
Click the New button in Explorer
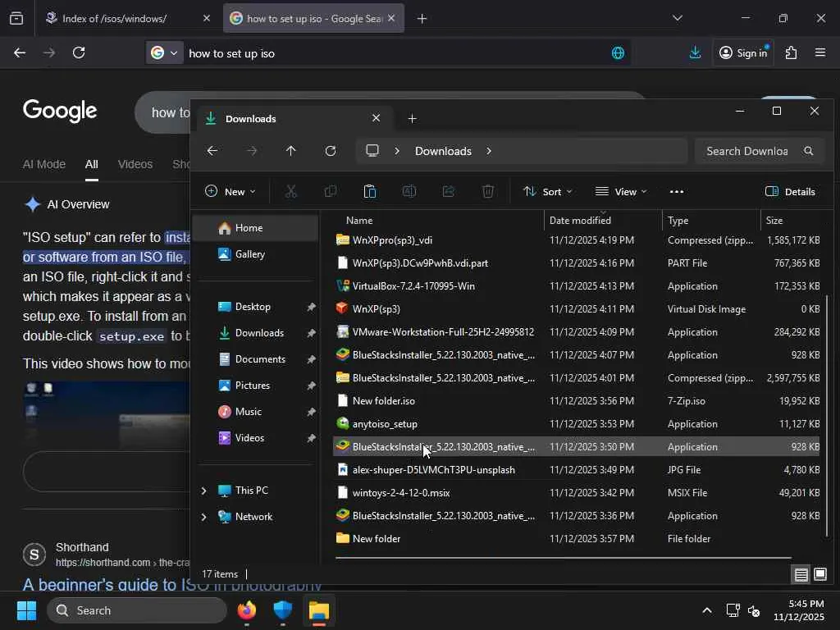[230, 191]
